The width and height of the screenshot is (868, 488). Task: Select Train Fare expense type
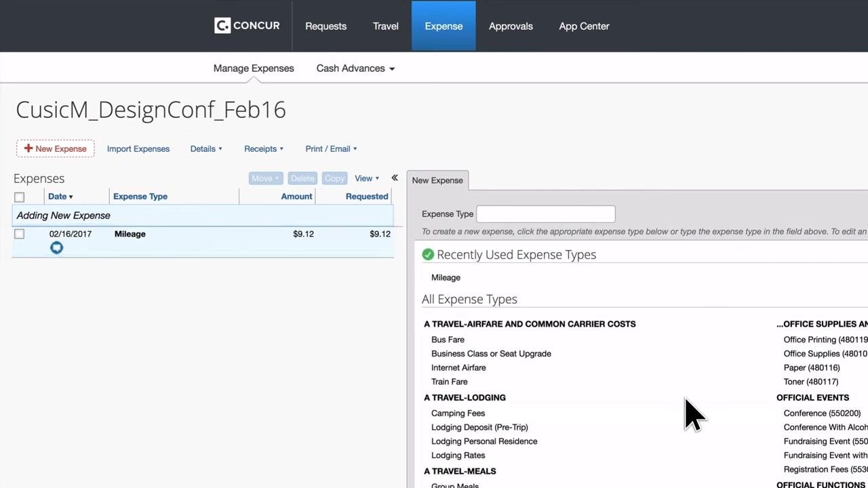(x=449, y=382)
